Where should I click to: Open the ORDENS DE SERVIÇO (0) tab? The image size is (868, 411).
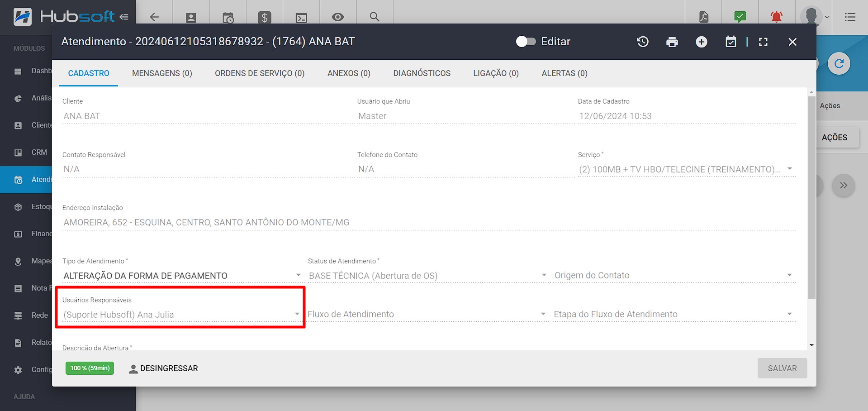pos(260,73)
